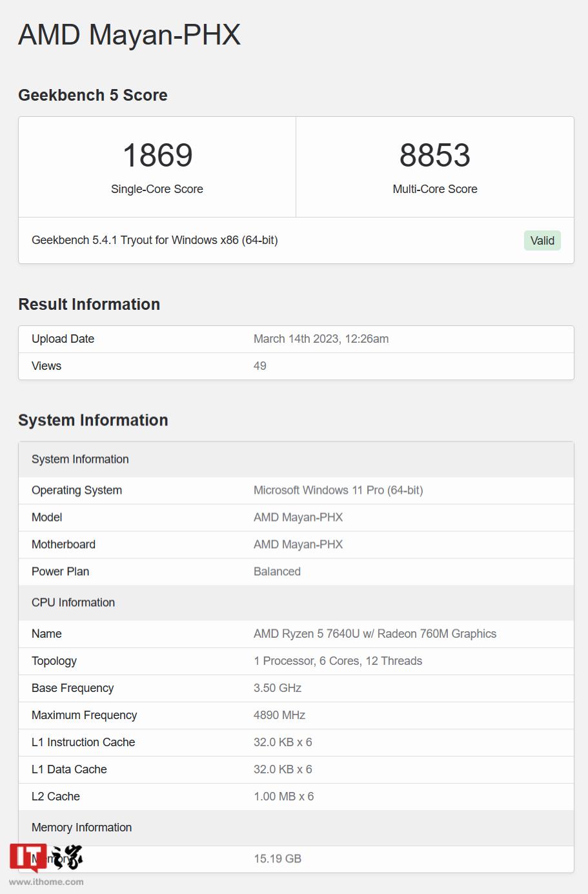Screen dimensions: 588x894
Task: Click the Power Plan Balanced value
Action: (277, 572)
